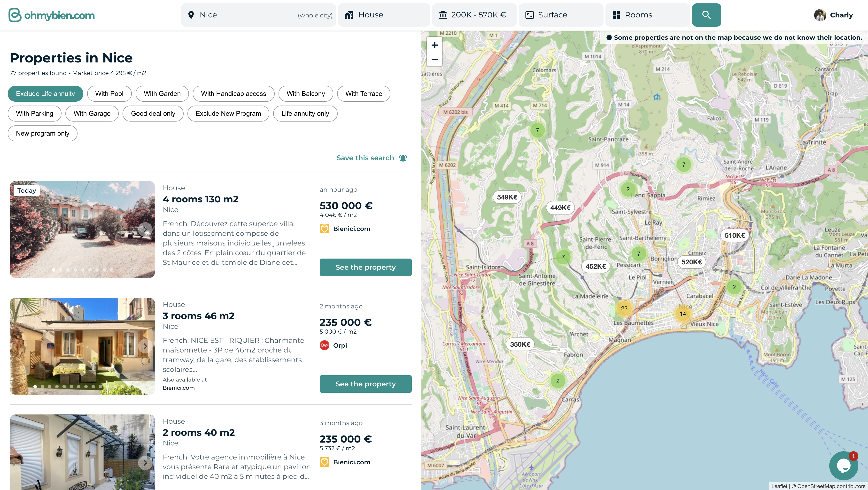This screenshot has height=490, width=868.
Task: Click the 22 properties map cluster
Action: point(624,308)
